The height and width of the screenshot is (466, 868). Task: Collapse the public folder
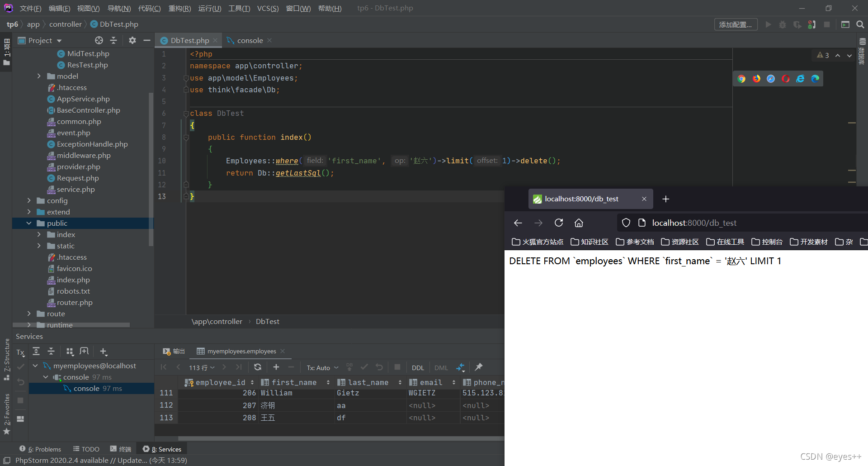[x=29, y=223]
